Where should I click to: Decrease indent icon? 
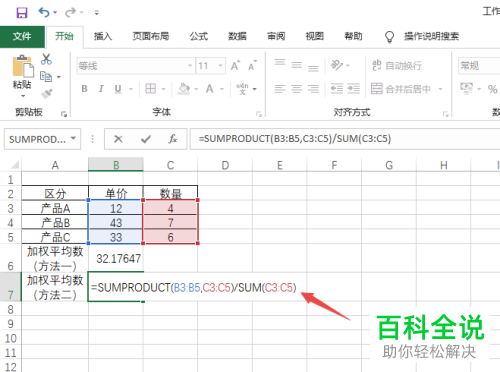pos(337,89)
